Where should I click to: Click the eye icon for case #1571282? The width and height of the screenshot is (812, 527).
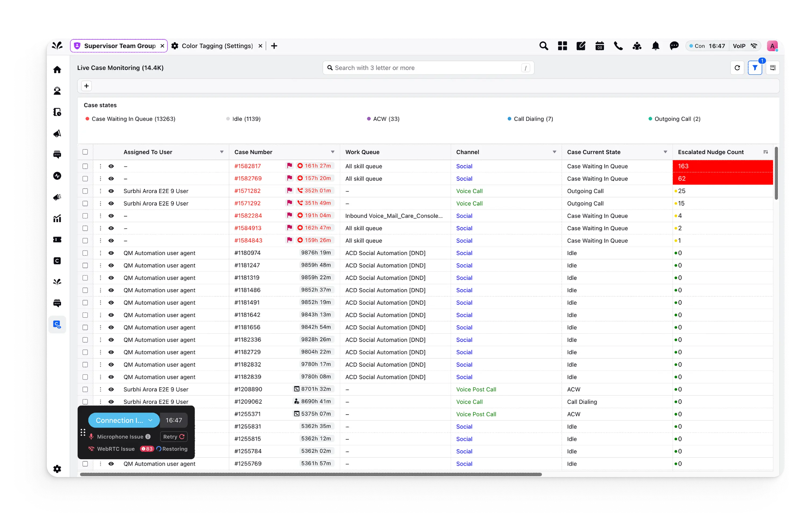(111, 191)
